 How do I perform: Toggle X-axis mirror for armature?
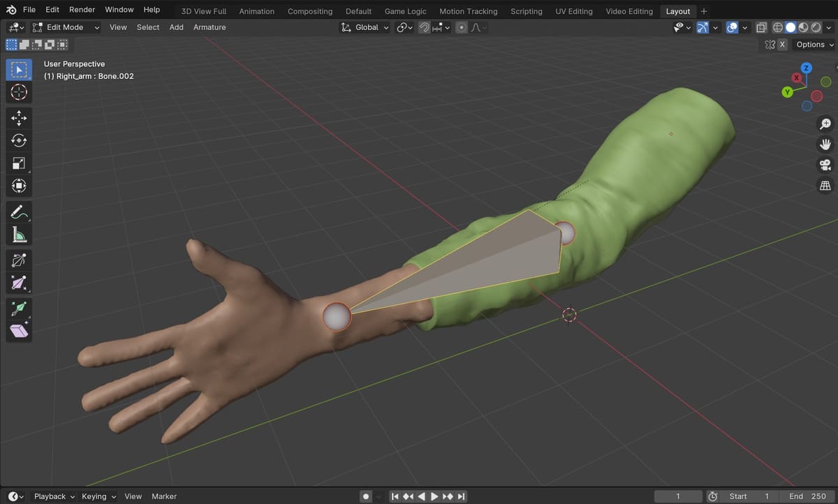(781, 45)
